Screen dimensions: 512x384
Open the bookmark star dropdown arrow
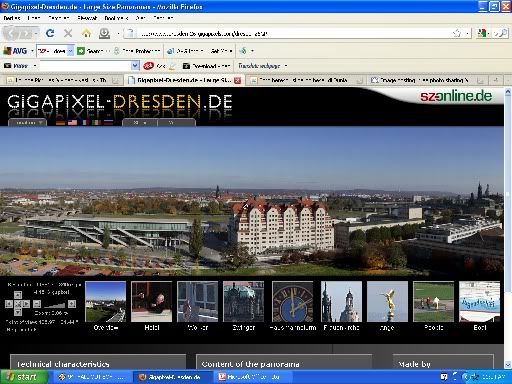tap(467, 33)
